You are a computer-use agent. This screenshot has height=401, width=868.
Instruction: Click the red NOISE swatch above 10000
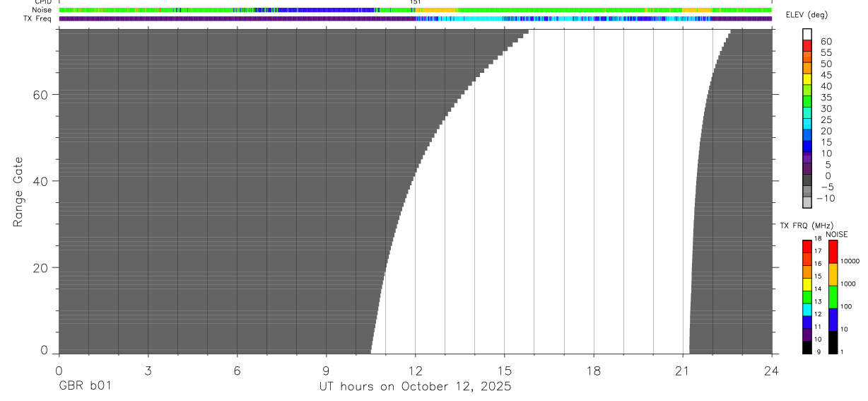point(833,252)
